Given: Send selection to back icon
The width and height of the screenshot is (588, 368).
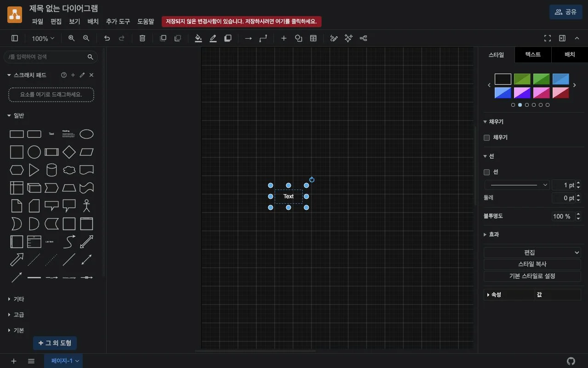Looking at the screenshot, I should pos(178,39).
